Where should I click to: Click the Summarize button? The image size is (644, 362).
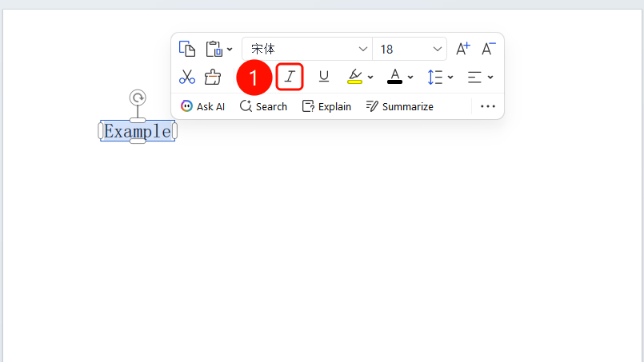click(400, 107)
